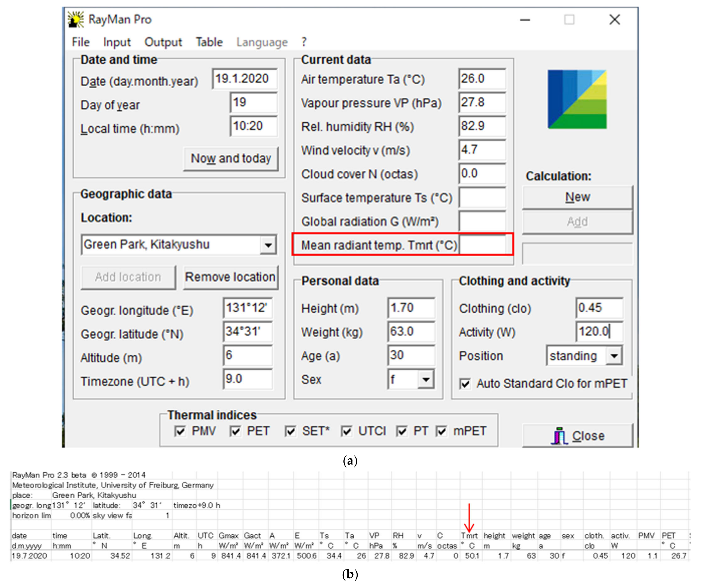
Task: Open the Output menu
Action: click(x=163, y=42)
